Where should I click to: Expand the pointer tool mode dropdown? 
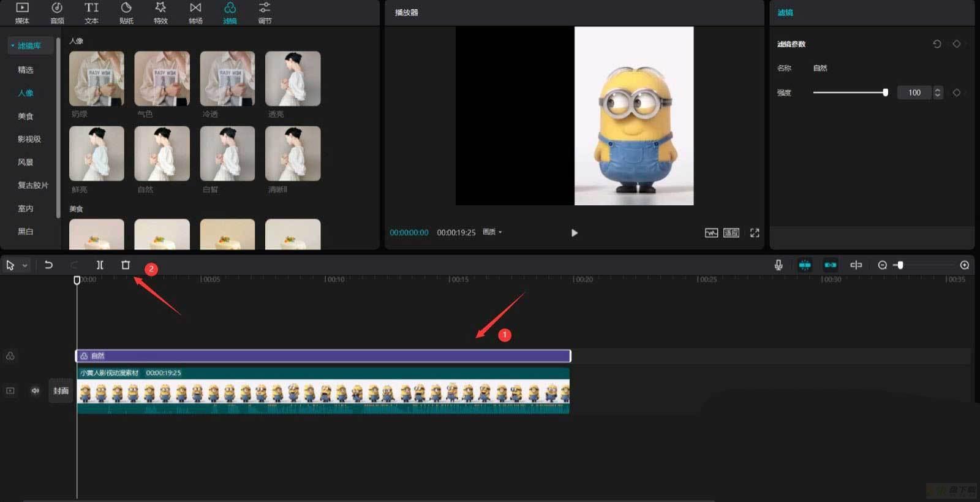pos(25,265)
